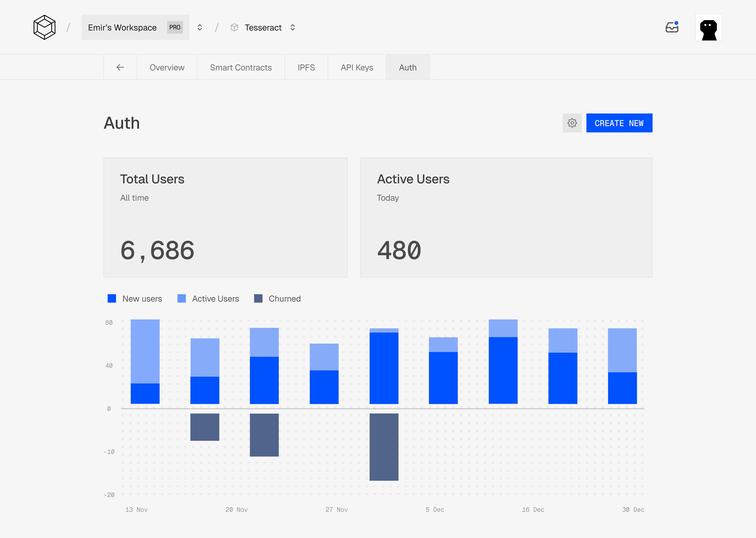This screenshot has height=538, width=756.
Task: Click the Total Users card
Action: (225, 217)
